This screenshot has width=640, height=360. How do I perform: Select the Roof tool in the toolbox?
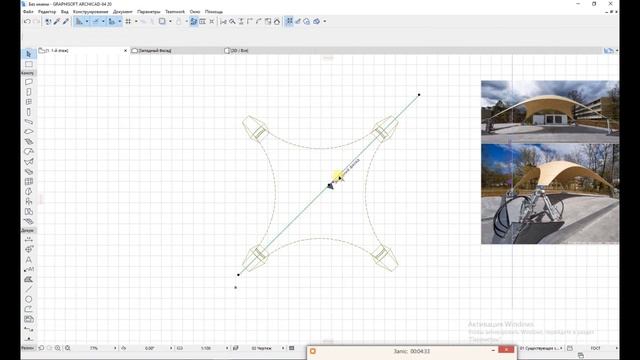pos(29,151)
